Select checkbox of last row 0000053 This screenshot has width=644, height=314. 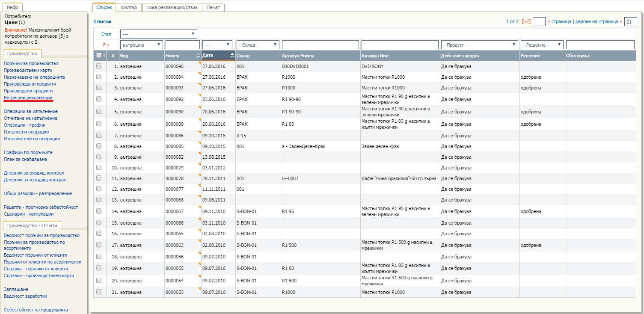pos(99,292)
